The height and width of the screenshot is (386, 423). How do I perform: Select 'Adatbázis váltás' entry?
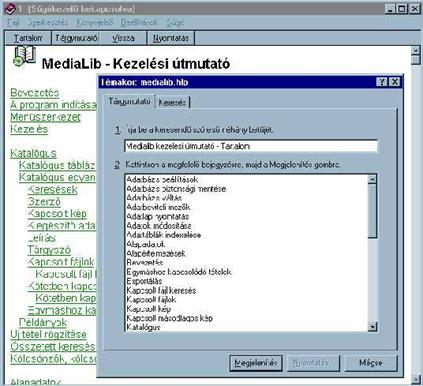(154, 198)
